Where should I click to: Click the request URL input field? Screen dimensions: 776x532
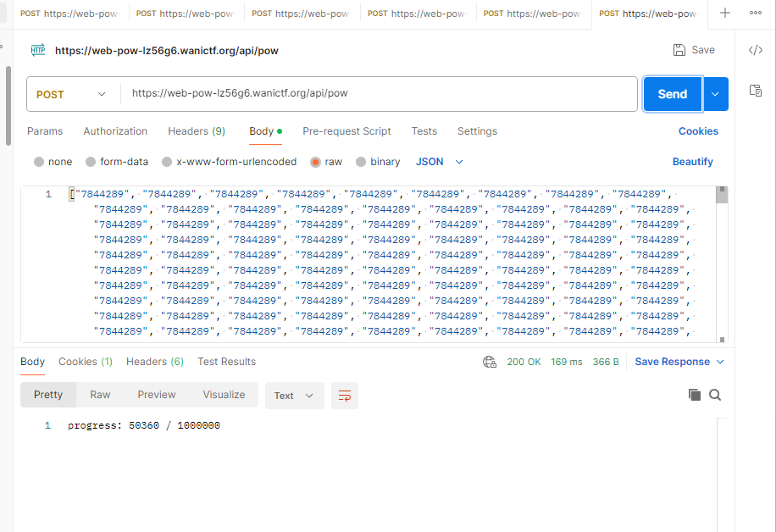click(379, 94)
